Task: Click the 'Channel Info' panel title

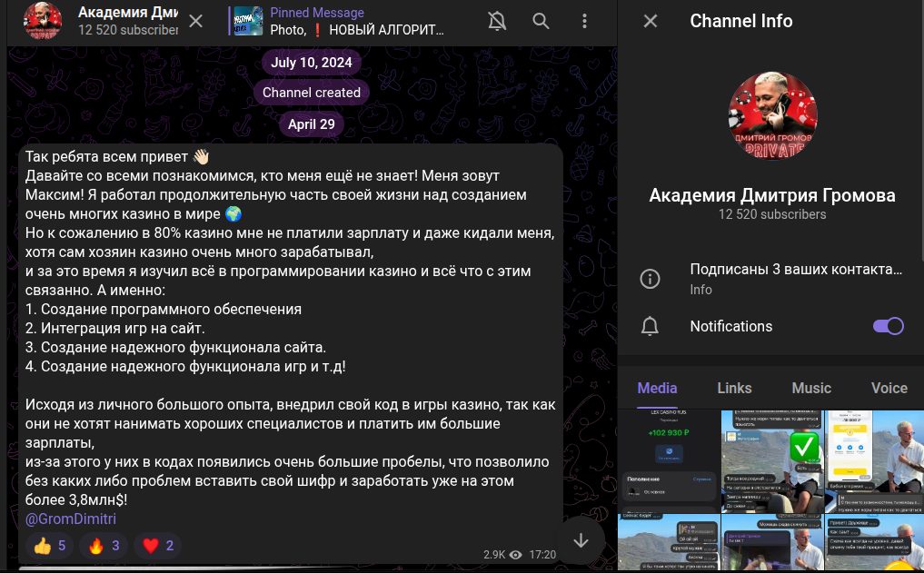Action: coord(740,21)
